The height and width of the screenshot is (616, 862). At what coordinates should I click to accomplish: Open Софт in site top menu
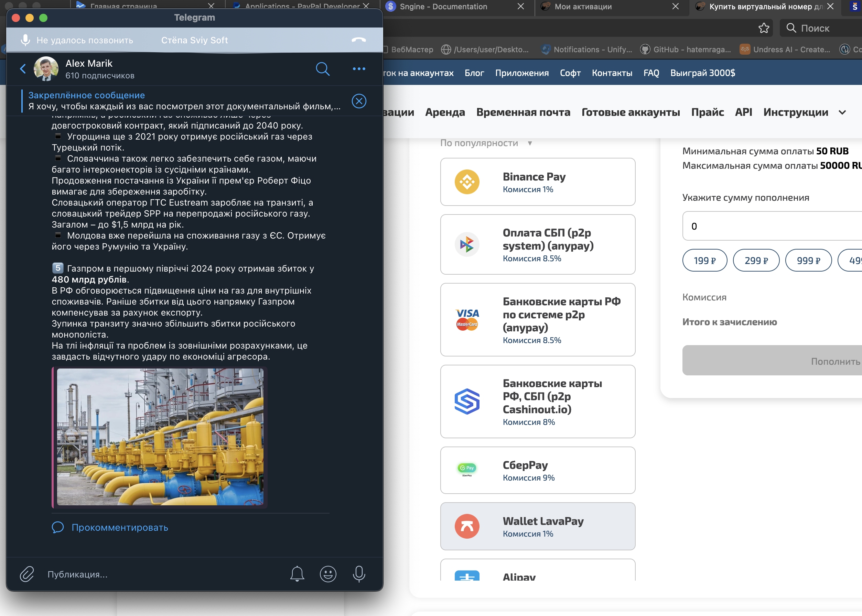[570, 73]
